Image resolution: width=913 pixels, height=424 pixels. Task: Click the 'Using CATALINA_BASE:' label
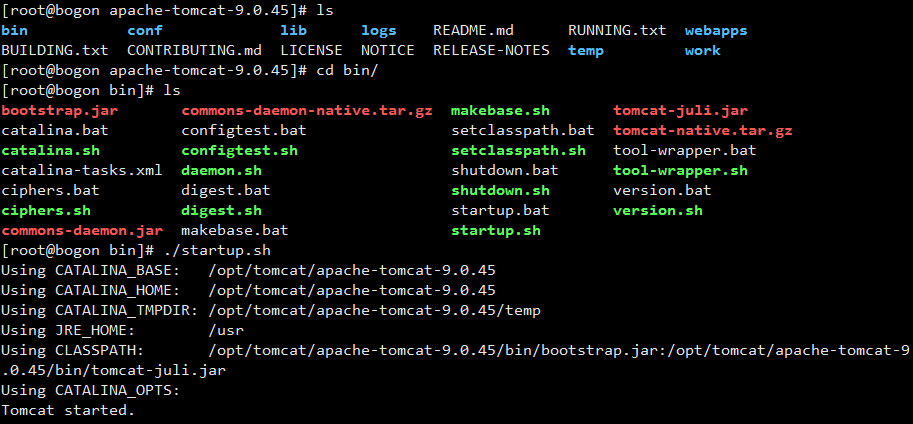tap(91, 270)
